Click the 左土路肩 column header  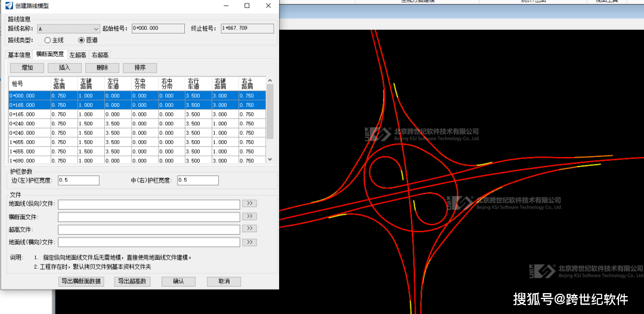64,84
